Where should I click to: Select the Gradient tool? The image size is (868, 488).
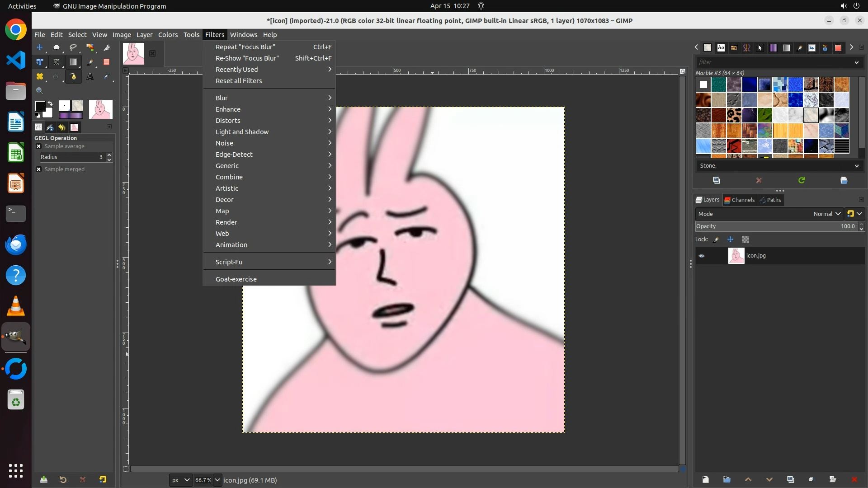73,62
